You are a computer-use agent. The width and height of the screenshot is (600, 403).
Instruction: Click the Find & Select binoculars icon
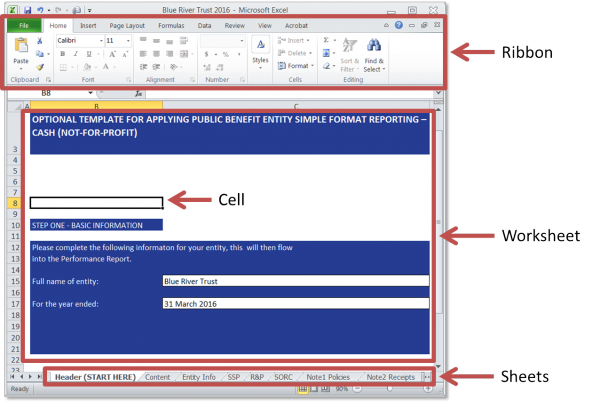(x=374, y=45)
